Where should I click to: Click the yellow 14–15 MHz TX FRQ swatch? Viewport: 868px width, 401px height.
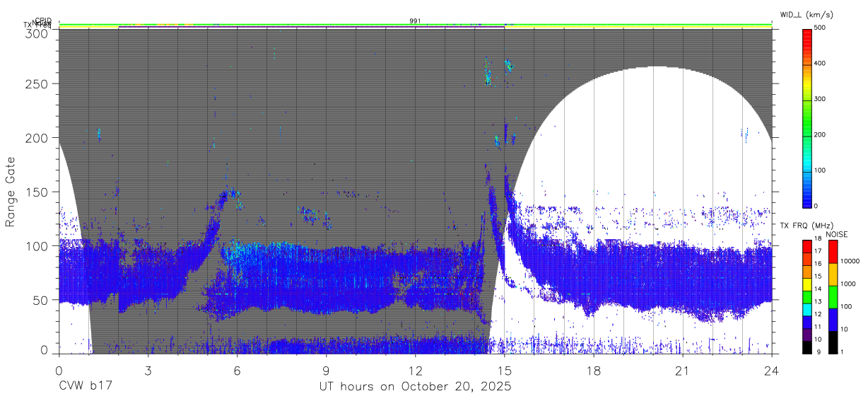tap(807, 284)
